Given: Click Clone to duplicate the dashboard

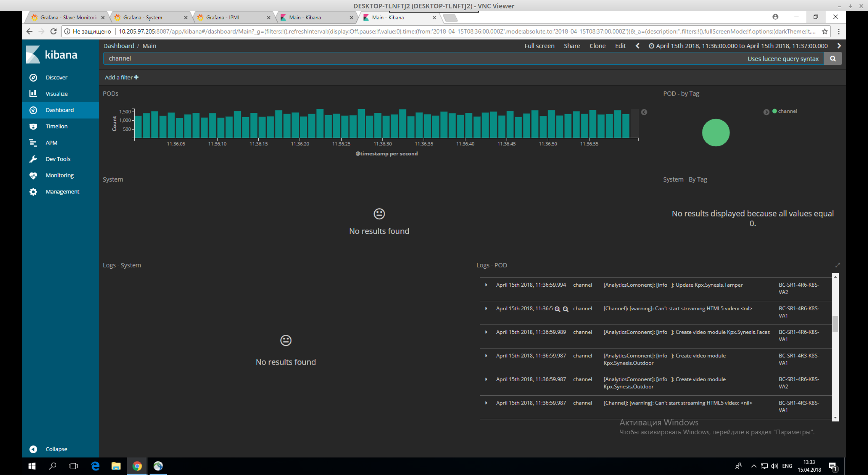Looking at the screenshot, I should pyautogui.click(x=597, y=46).
